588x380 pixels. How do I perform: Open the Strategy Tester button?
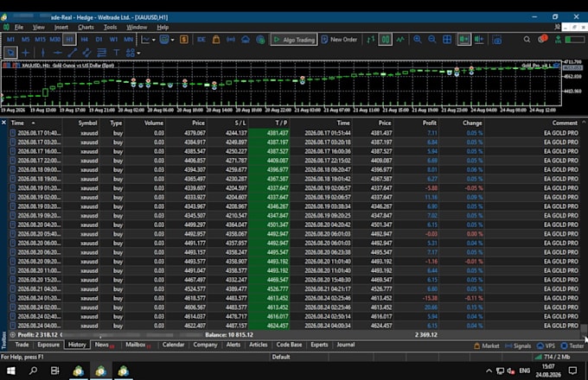click(x=572, y=346)
